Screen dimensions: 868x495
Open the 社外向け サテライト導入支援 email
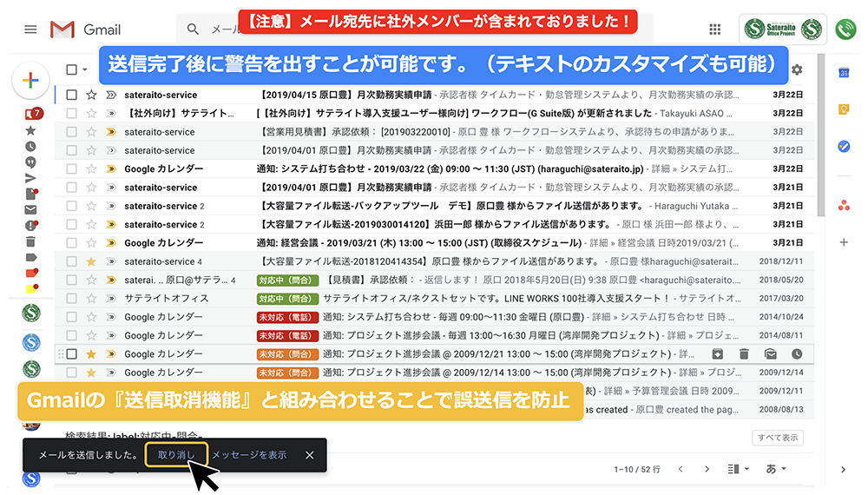pos(434,114)
